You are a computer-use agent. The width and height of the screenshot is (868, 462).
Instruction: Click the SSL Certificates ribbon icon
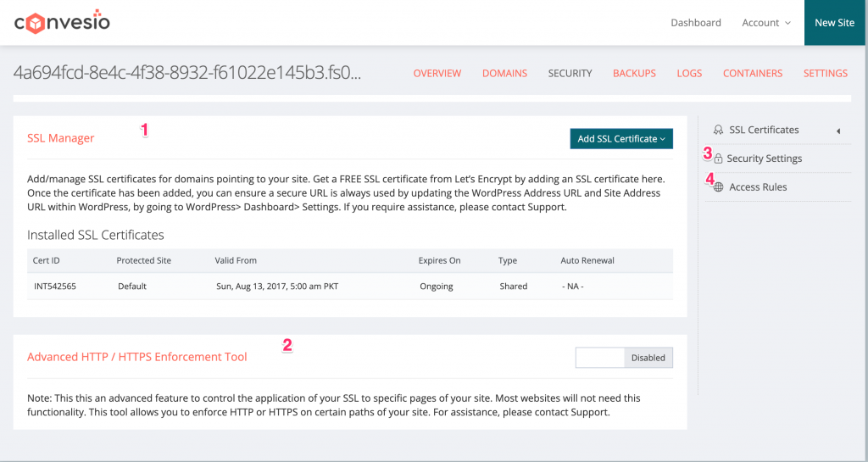pyautogui.click(x=718, y=130)
